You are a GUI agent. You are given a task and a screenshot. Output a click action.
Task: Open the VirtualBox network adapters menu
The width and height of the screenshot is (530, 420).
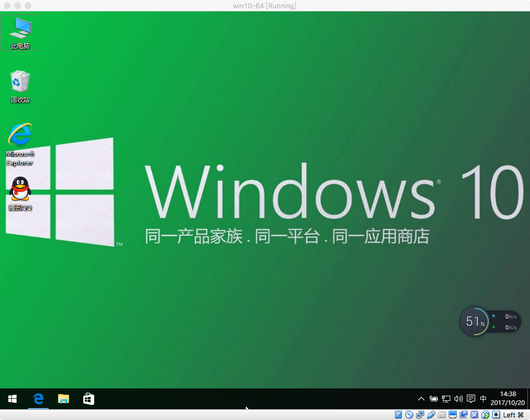tap(420, 414)
